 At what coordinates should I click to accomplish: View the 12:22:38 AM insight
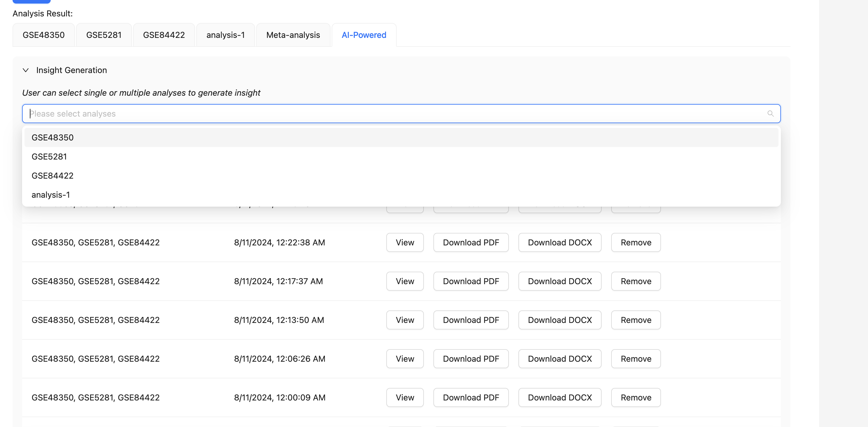click(x=405, y=242)
